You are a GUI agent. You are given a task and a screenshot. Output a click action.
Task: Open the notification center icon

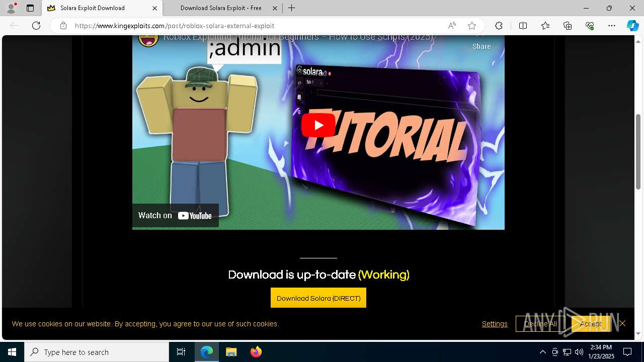tap(627, 352)
